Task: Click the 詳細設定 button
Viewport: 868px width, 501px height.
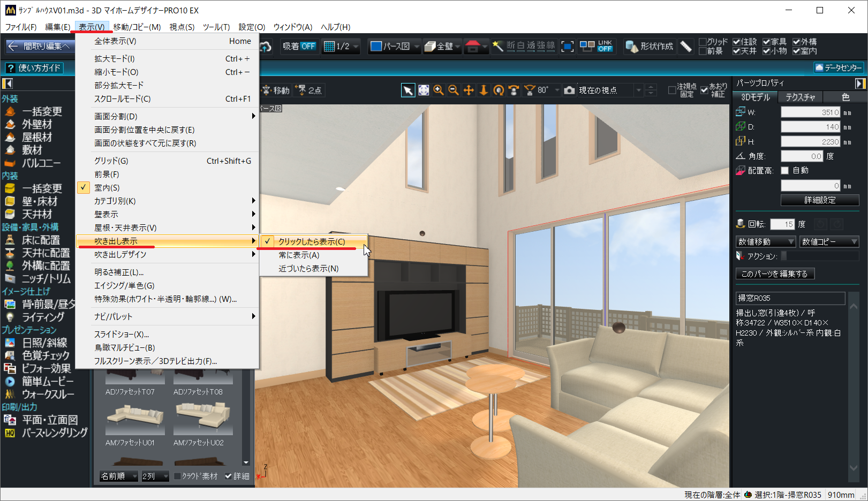Action: click(x=819, y=200)
